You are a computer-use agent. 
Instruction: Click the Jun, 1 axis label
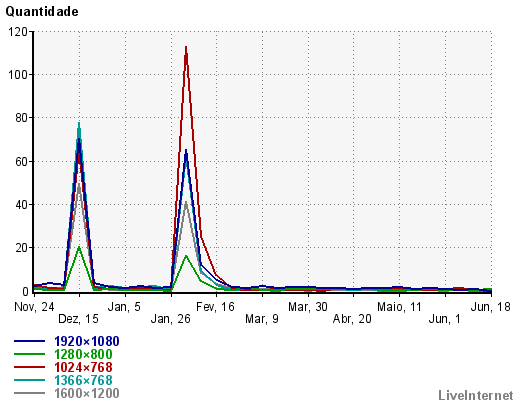tap(444, 319)
